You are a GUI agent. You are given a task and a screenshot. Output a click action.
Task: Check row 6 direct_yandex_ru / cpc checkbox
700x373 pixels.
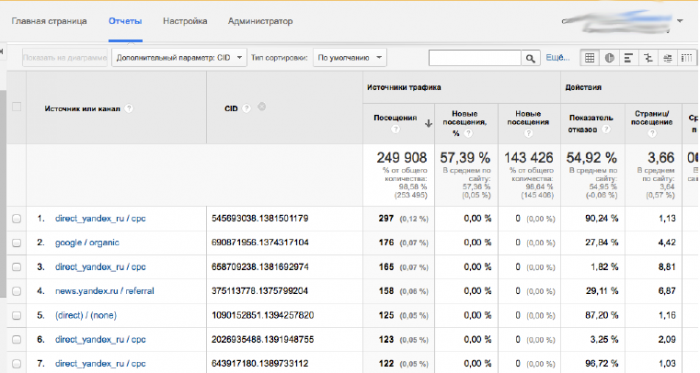17,340
